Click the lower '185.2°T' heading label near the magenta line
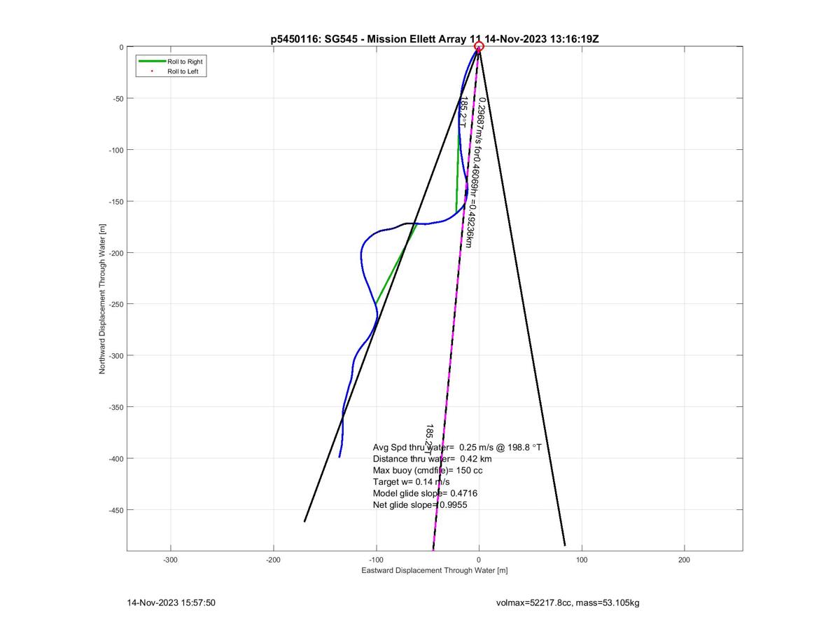 tap(429, 441)
